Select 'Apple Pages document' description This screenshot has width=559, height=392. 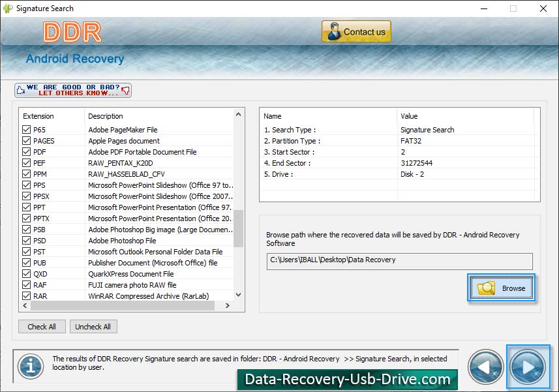point(124,141)
